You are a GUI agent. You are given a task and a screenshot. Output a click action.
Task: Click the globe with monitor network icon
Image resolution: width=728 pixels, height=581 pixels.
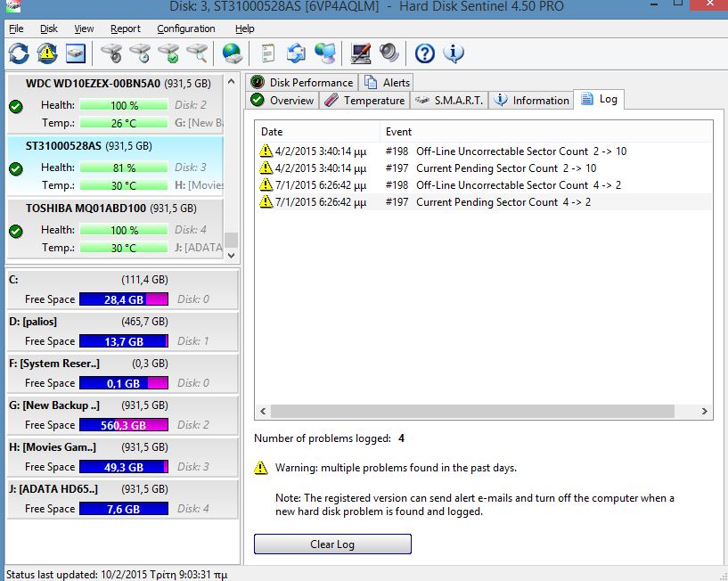coord(325,53)
